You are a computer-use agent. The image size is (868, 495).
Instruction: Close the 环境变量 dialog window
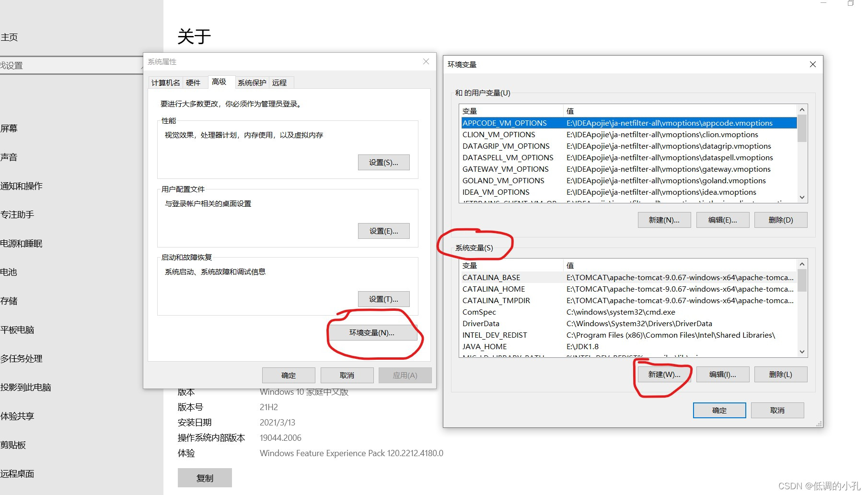click(x=813, y=64)
